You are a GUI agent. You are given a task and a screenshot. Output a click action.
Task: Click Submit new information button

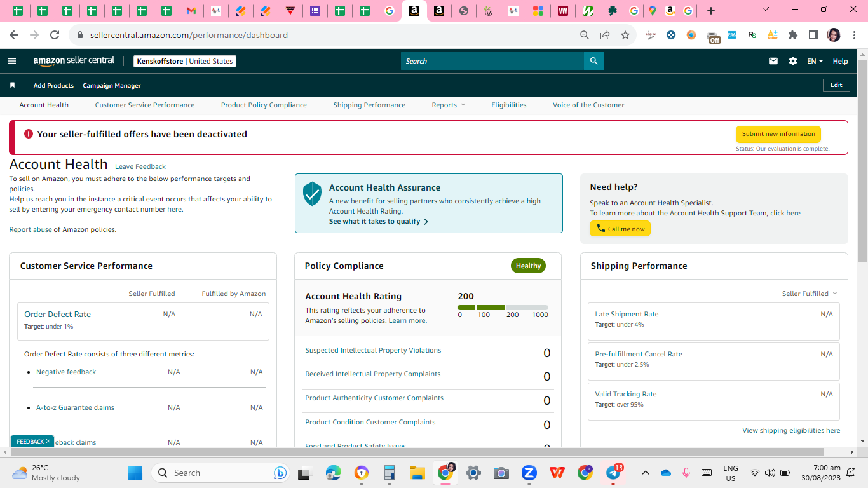778,134
